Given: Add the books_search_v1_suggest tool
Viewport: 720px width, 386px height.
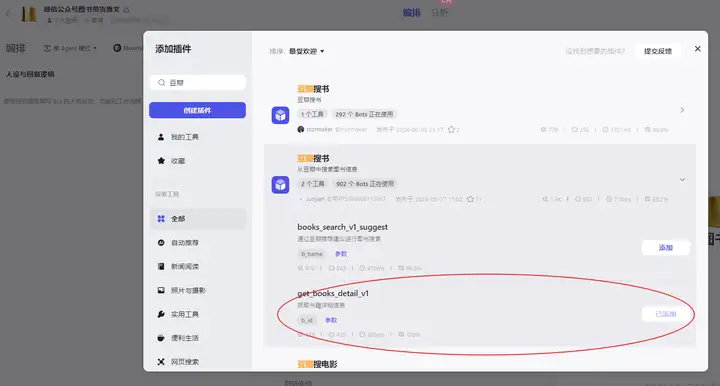Looking at the screenshot, I should pos(665,247).
